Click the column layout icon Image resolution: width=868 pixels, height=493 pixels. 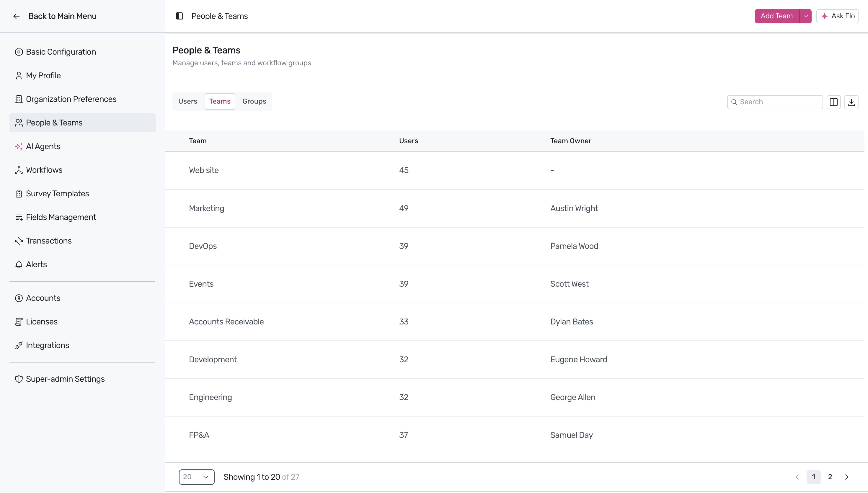[834, 102]
